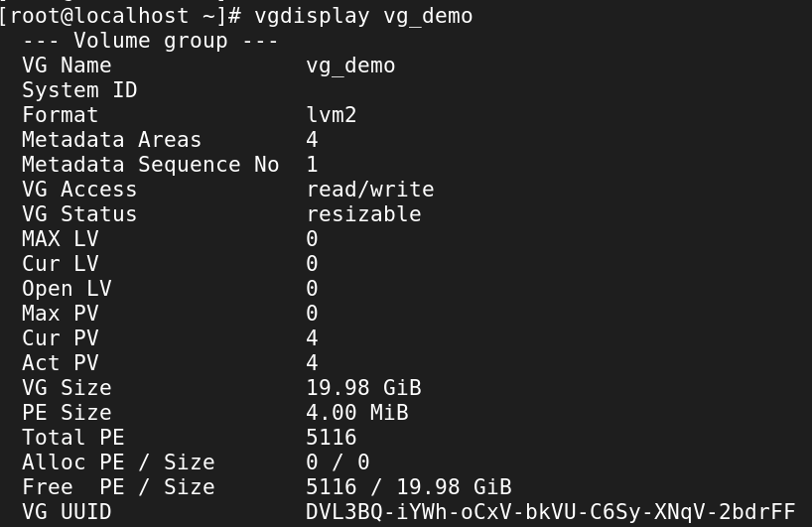This screenshot has width=812, height=527.
Task: Click the Volume group header line
Action: 150,41
